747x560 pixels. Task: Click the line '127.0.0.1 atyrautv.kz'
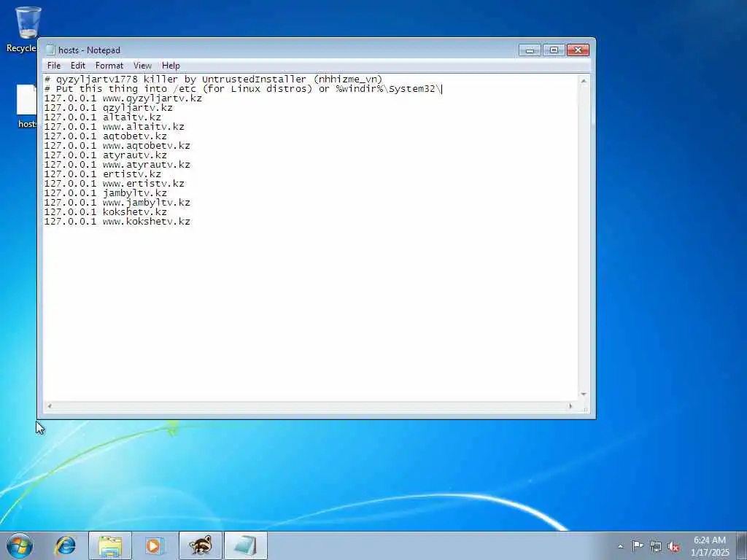click(x=105, y=155)
